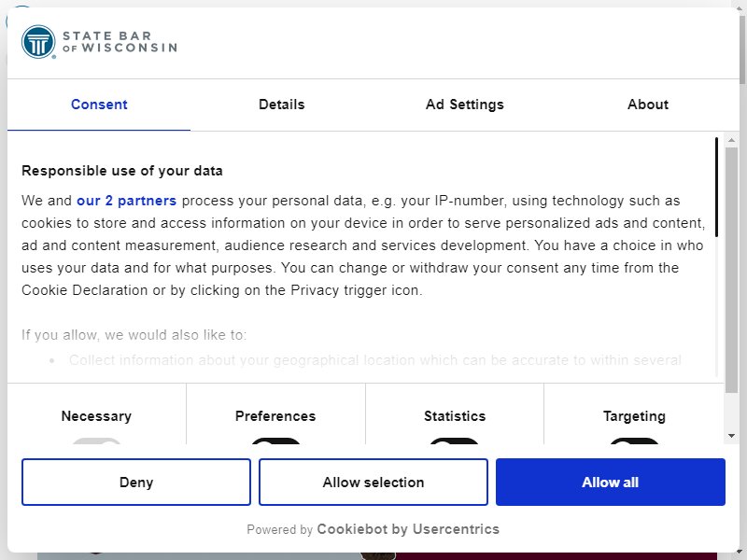Switch to the Consent tab
Viewport: 747px width, 560px height.
pos(99,105)
